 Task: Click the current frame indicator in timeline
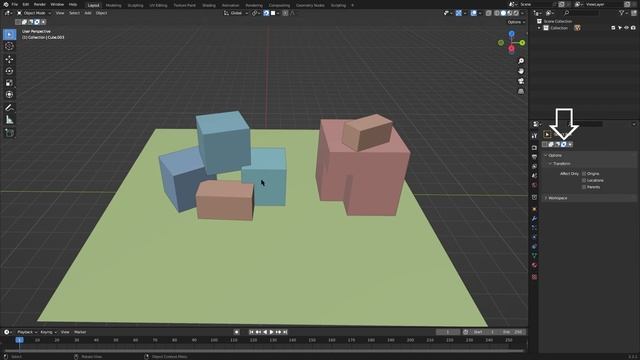tap(19, 340)
